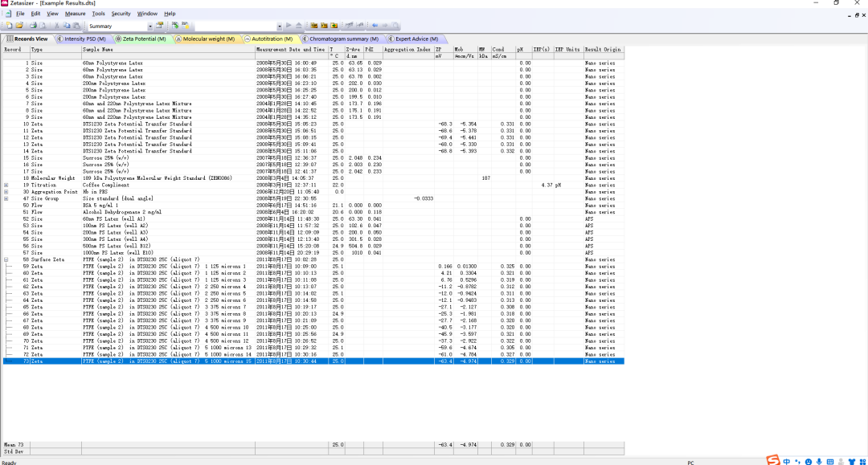Click the Sogou skin shirt icon

tap(852, 462)
